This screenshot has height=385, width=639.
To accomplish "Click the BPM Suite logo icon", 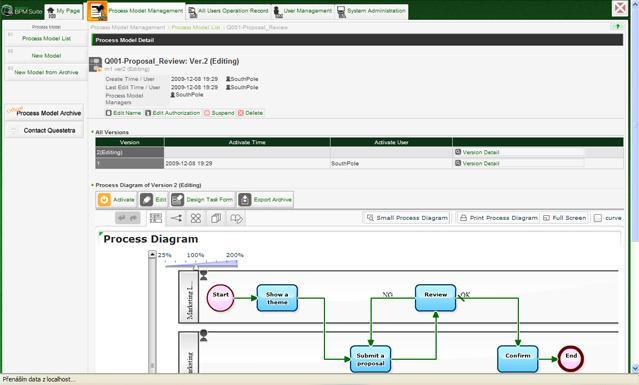I will [7, 10].
